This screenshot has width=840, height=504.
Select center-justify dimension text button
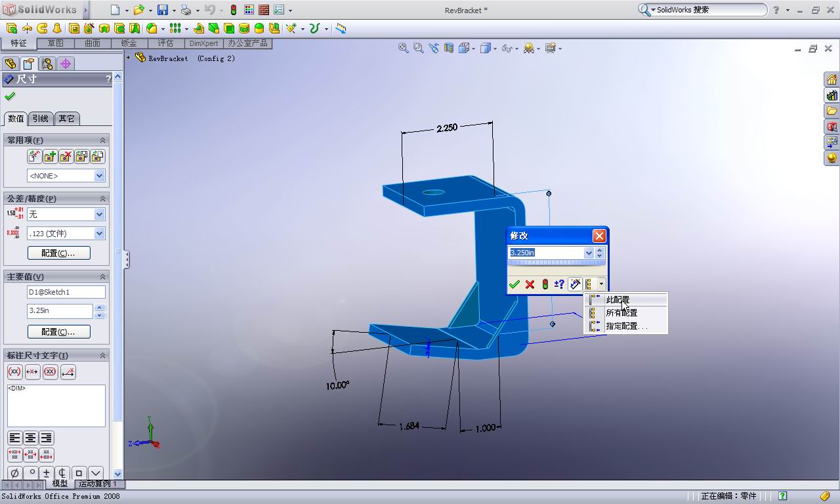coord(30,438)
